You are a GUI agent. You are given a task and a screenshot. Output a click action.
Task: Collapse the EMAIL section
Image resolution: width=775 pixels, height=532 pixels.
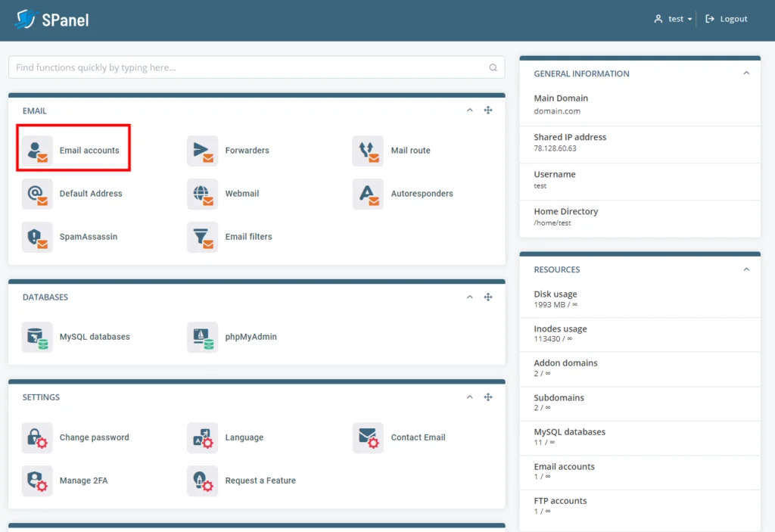(x=469, y=110)
